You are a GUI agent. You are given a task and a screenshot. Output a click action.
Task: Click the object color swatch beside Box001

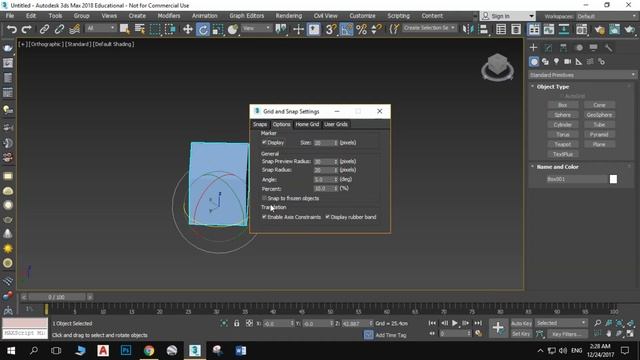[613, 179]
